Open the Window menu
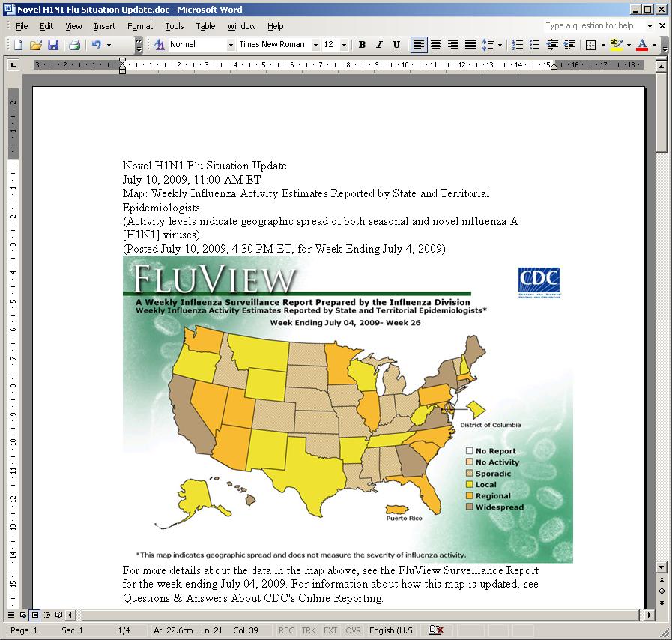The height and width of the screenshot is (640, 672). (241, 26)
